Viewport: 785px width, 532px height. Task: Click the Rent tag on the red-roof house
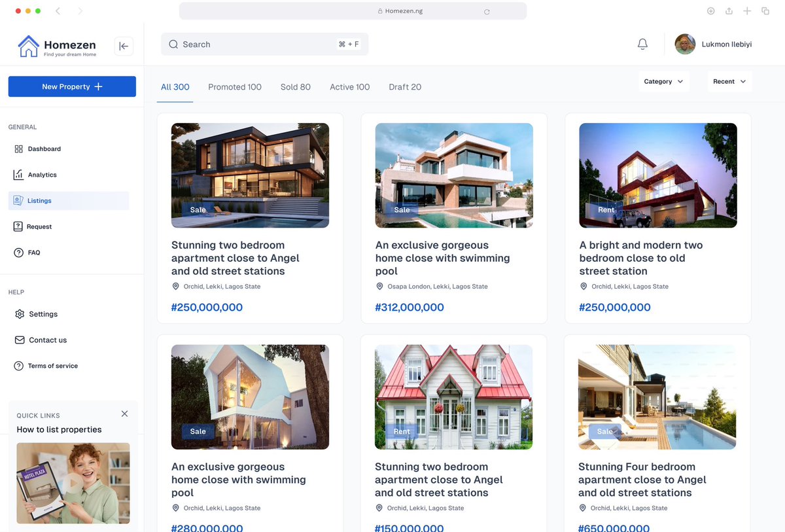[402, 431]
